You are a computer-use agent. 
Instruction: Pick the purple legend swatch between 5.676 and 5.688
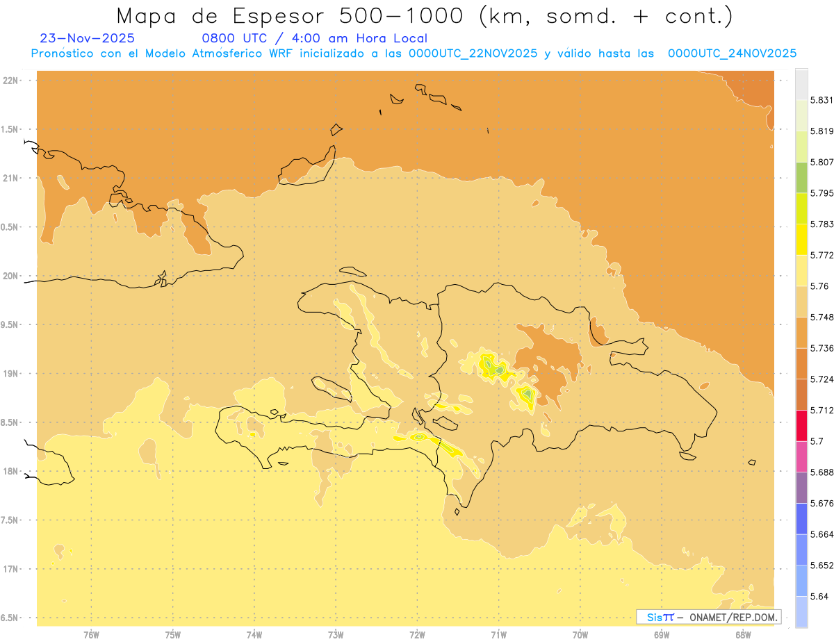[x=801, y=488]
